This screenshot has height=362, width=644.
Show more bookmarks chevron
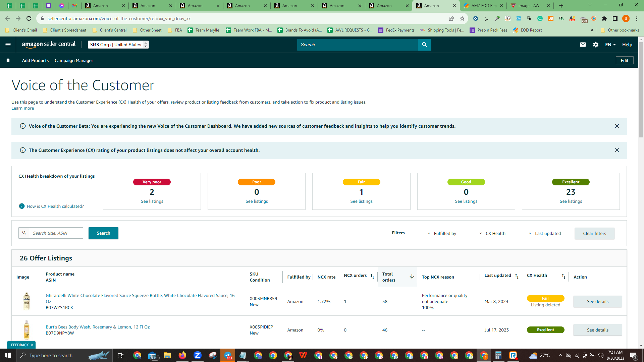click(x=592, y=30)
